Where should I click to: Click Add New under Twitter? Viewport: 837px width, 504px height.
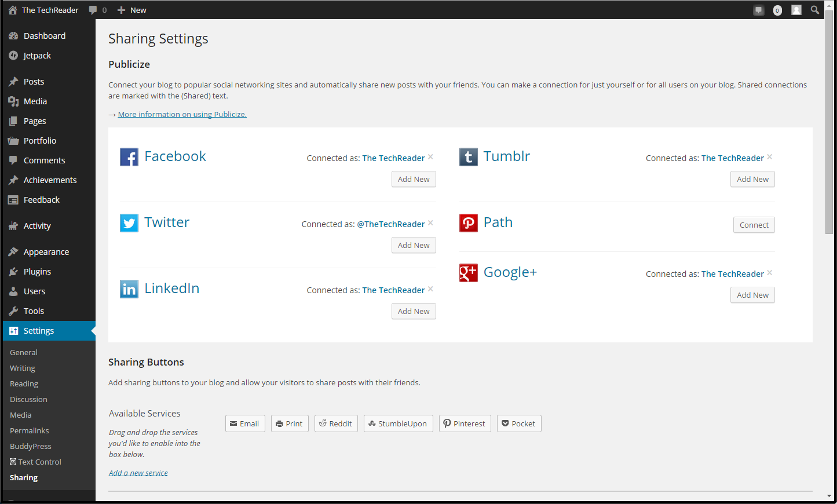tap(414, 245)
